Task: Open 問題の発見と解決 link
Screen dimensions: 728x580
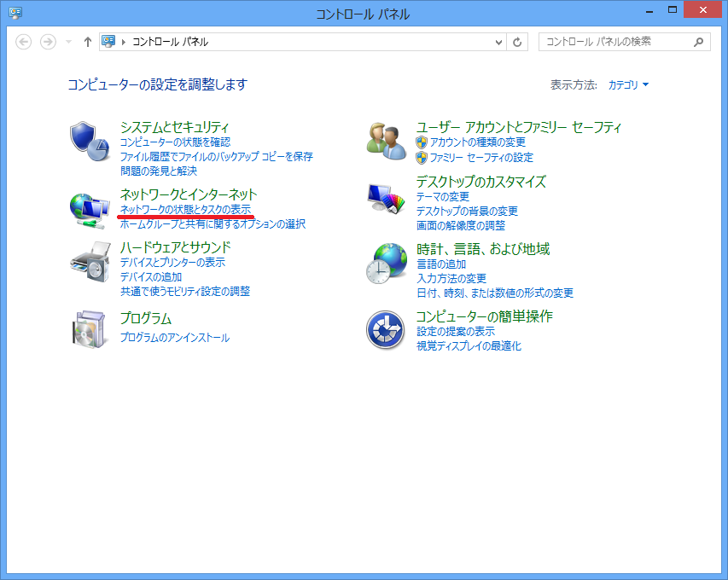Action: pyautogui.click(x=159, y=171)
